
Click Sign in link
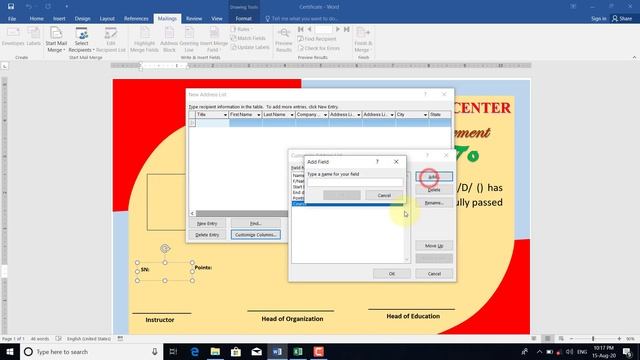[x=598, y=19]
